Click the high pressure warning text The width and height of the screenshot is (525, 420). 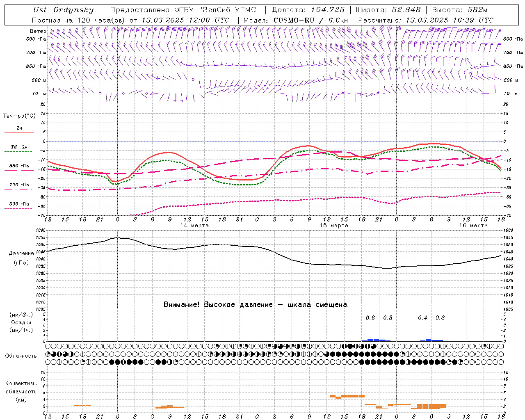tap(255, 305)
